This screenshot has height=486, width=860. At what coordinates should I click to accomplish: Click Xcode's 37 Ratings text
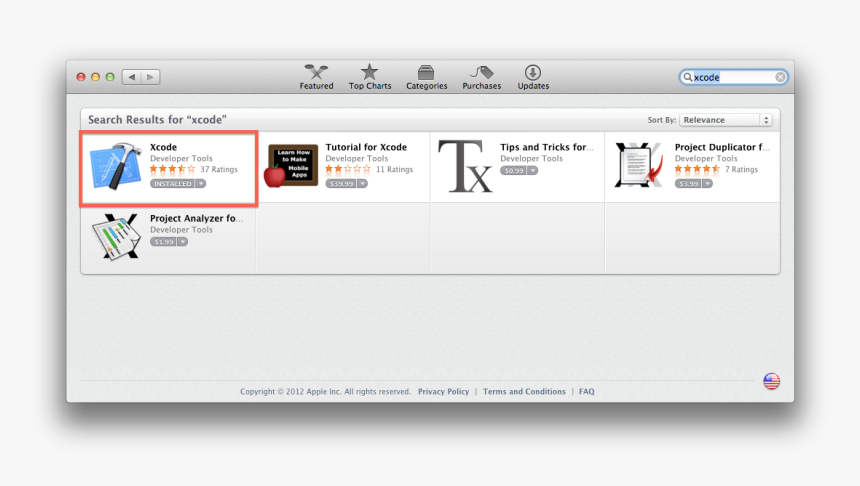click(x=219, y=169)
